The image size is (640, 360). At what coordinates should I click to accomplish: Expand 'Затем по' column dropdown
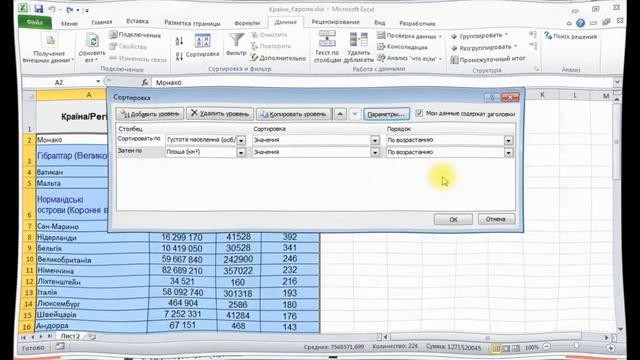click(x=241, y=153)
